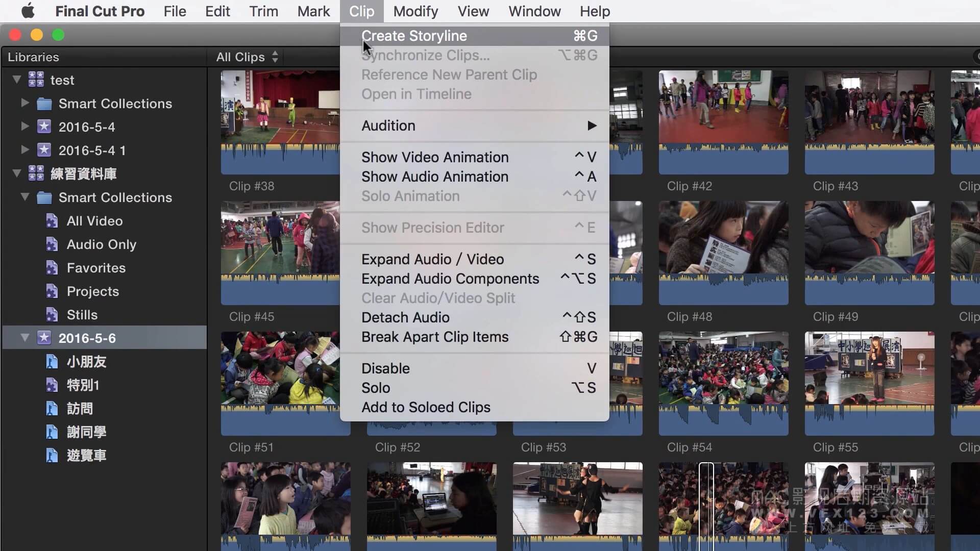Select the Clip #42 thumbnail
Screen dimensions: 980x551
pos(723,122)
